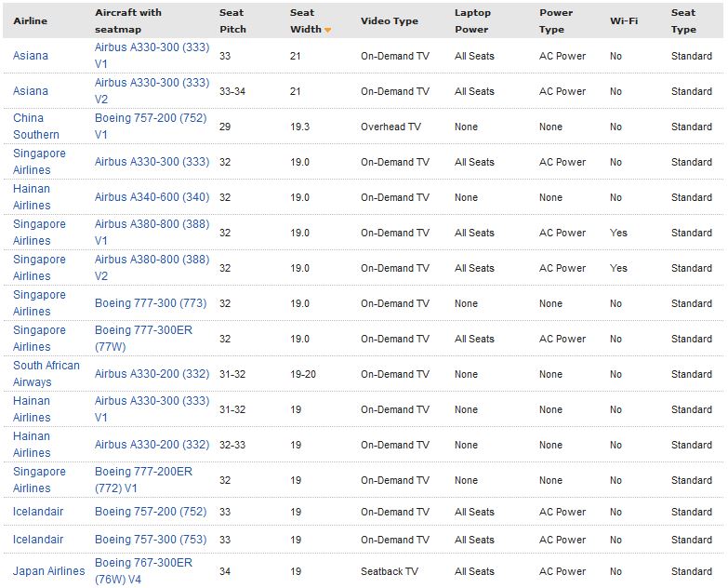Screen dimensions: 728x588
Task: Sort by Video Type column header
Action: pos(389,20)
